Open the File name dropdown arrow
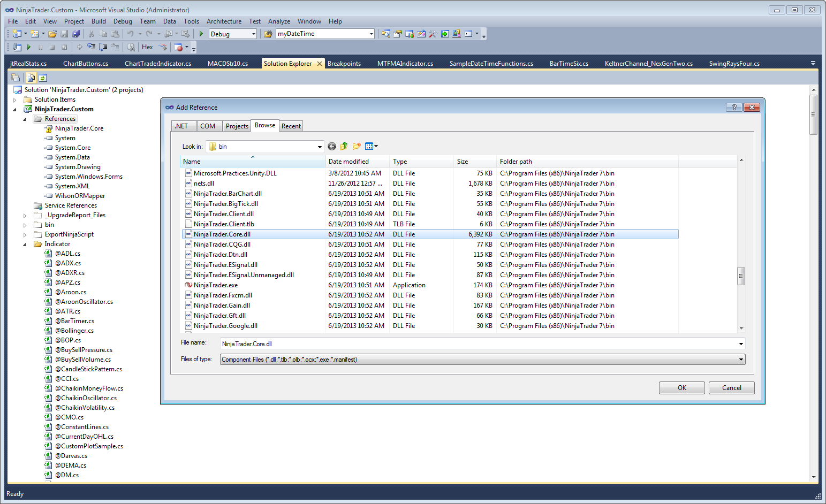The image size is (826, 504). pos(741,344)
